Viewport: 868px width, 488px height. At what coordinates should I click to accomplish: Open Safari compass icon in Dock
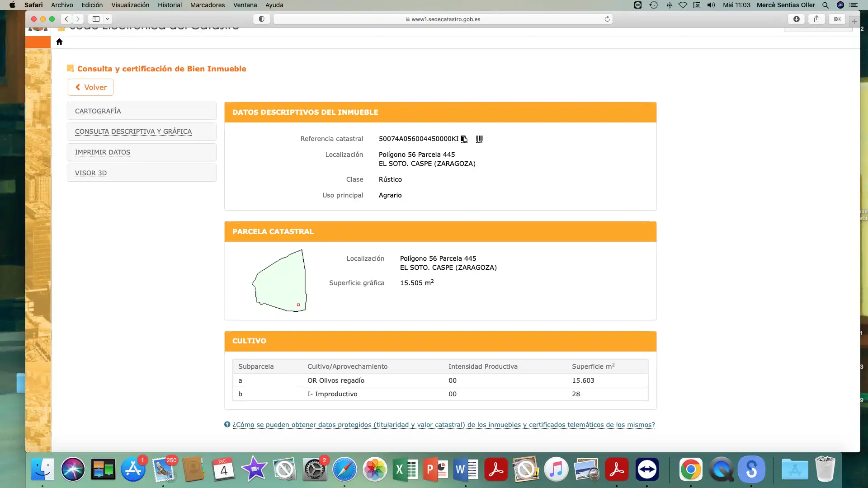[x=344, y=469]
